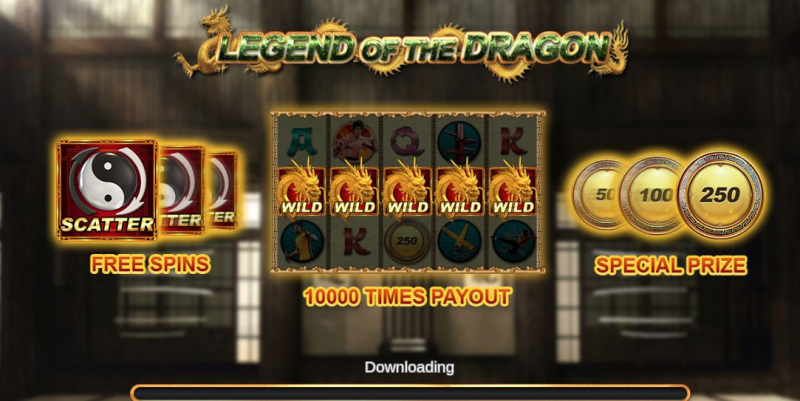The height and width of the screenshot is (401, 800).
Task: Click the 10000 Times Payout text
Action: tap(407, 296)
